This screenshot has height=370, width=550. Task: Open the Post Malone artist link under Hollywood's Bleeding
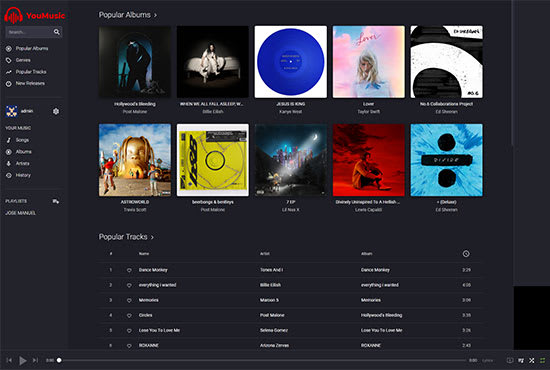click(x=135, y=112)
